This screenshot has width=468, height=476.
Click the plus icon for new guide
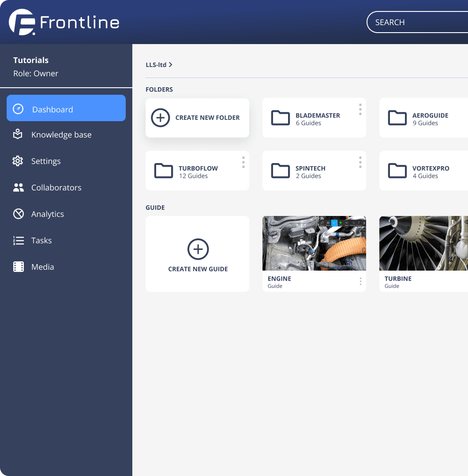point(198,249)
